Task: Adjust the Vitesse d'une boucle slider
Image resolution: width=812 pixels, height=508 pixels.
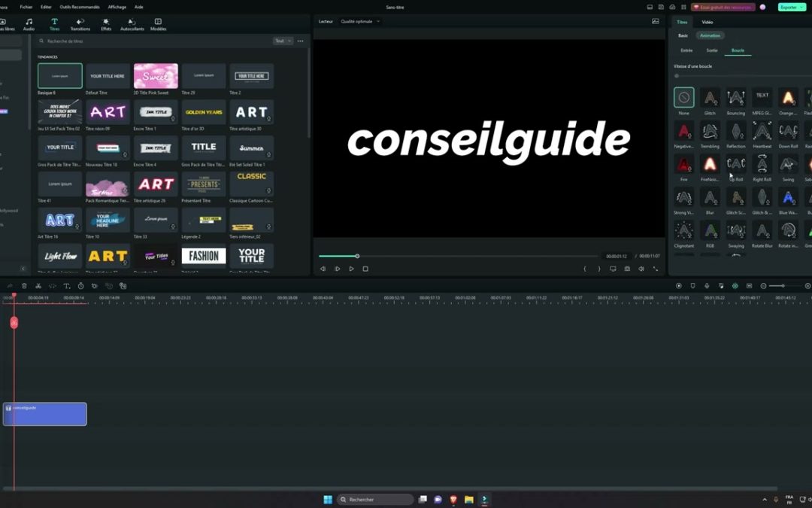Action: click(677, 76)
